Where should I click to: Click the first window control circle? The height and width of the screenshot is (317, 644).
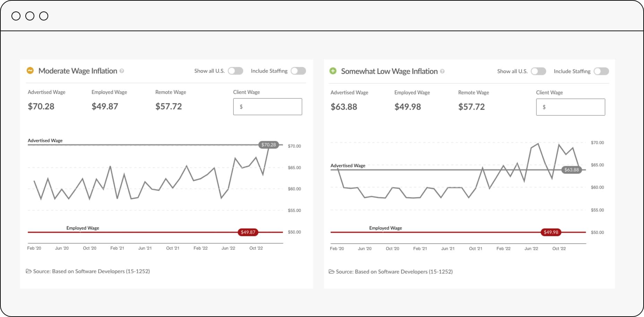pos(16,16)
